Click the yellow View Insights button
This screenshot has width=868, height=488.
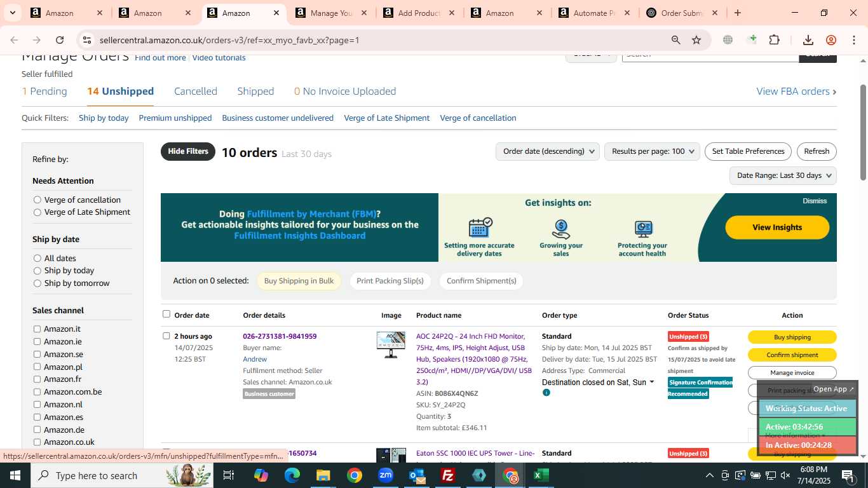coord(777,227)
